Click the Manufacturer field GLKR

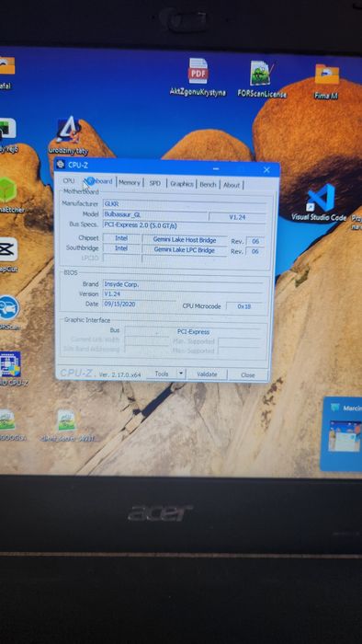[184, 204]
